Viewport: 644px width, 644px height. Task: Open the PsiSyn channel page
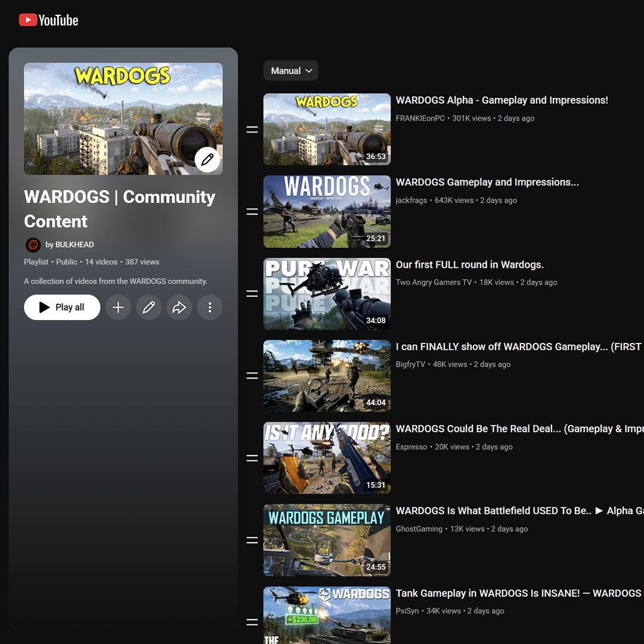point(407,611)
